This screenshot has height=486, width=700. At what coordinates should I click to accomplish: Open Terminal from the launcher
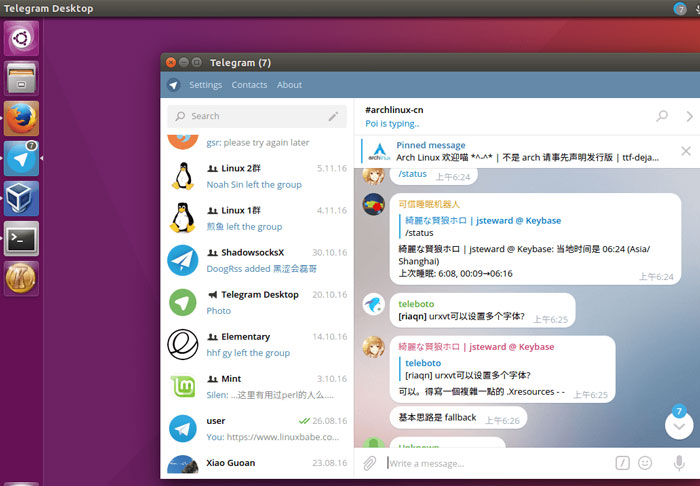[21, 239]
